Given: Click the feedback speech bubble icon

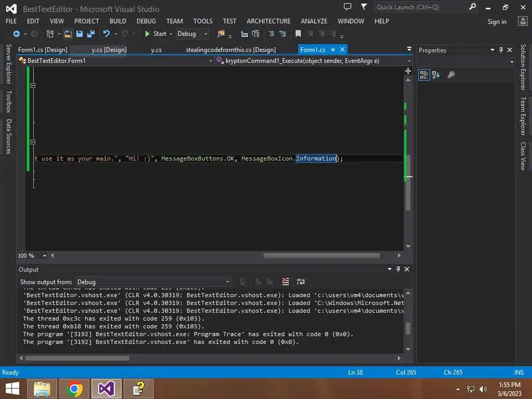Looking at the screenshot, I should (348, 7).
